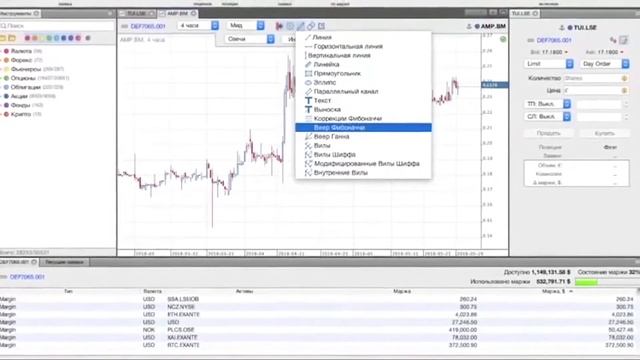Select Параллельный канал in the menu

point(346,91)
